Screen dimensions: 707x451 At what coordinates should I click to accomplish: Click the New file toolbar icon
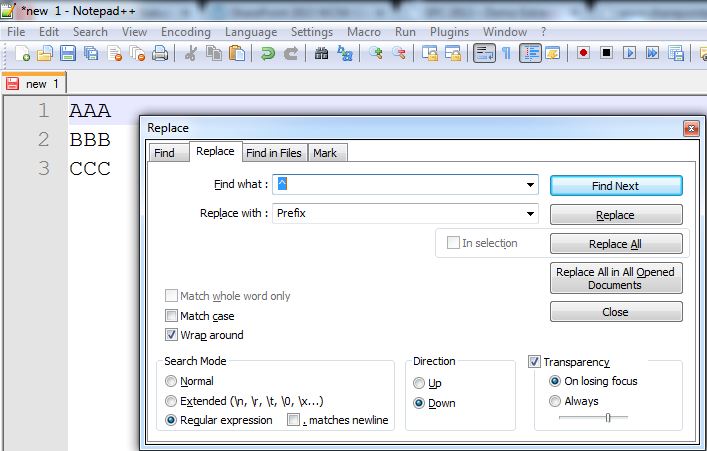tap(22, 54)
